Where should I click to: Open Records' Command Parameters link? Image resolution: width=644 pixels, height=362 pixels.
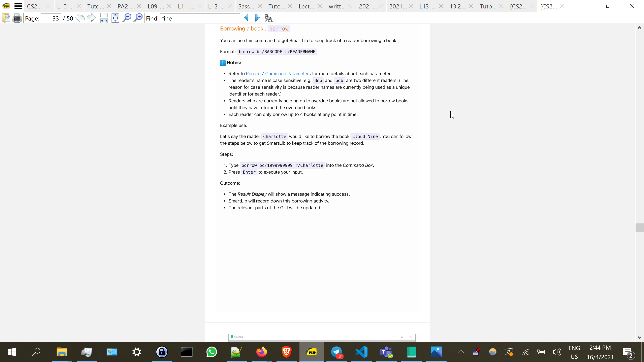tap(278, 74)
